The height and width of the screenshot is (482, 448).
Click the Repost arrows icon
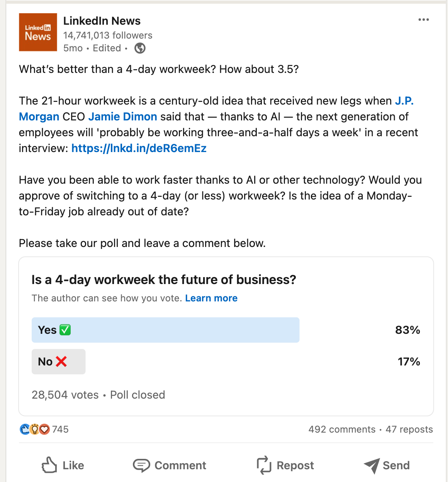click(x=264, y=465)
